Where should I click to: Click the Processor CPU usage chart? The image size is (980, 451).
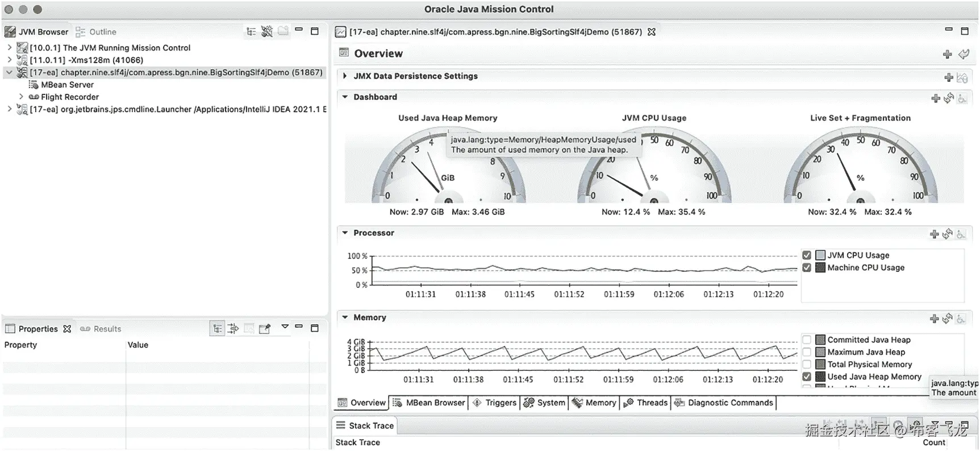tap(585, 270)
